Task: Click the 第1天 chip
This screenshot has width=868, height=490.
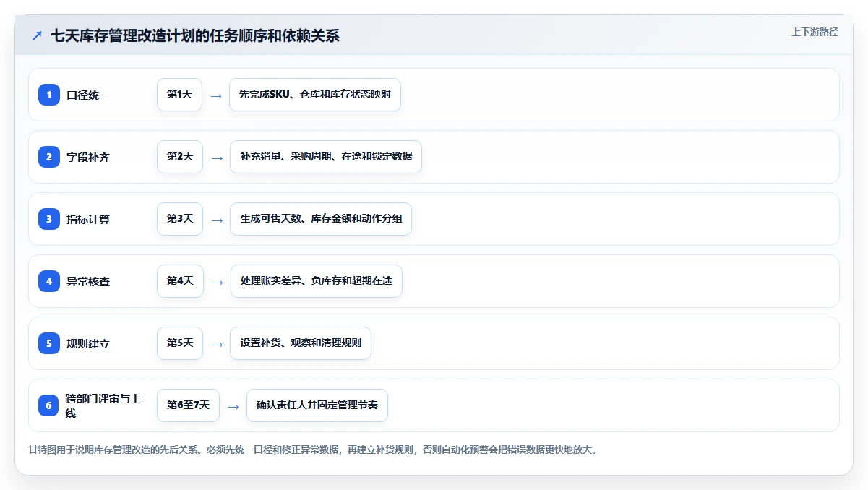Action: 179,95
